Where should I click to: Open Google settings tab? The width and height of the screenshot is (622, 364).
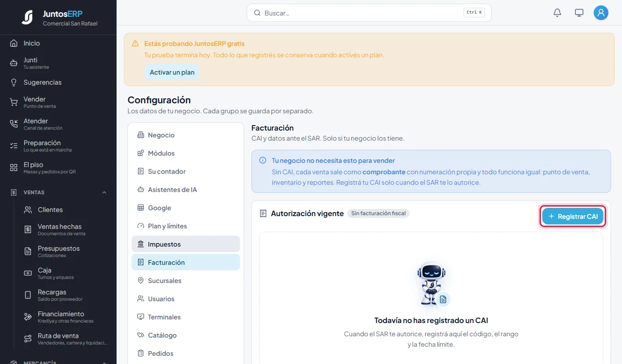pyautogui.click(x=186, y=208)
